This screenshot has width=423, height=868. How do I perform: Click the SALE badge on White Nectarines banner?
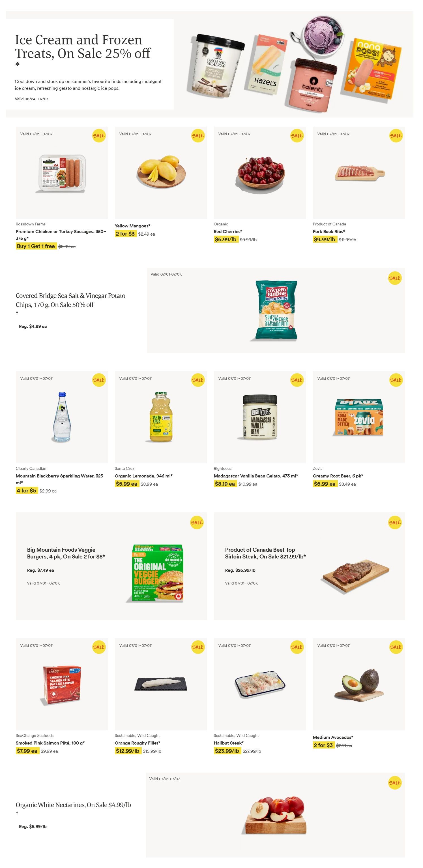(x=395, y=782)
